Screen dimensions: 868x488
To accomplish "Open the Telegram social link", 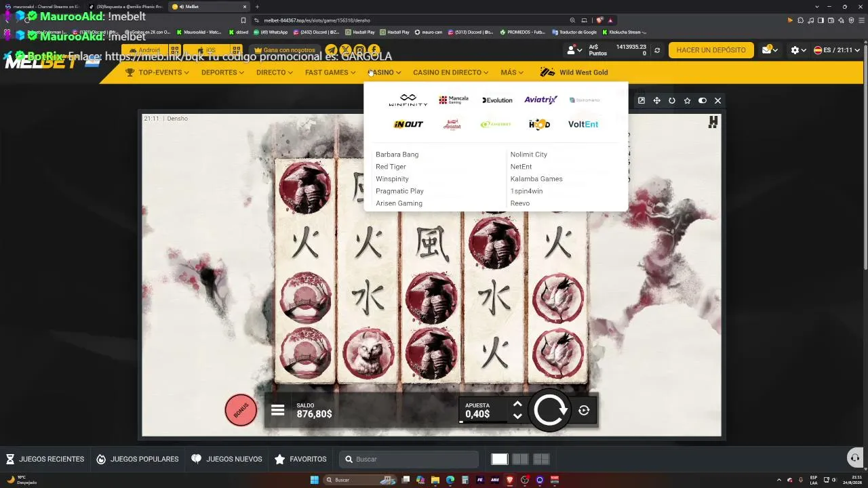I will [331, 50].
